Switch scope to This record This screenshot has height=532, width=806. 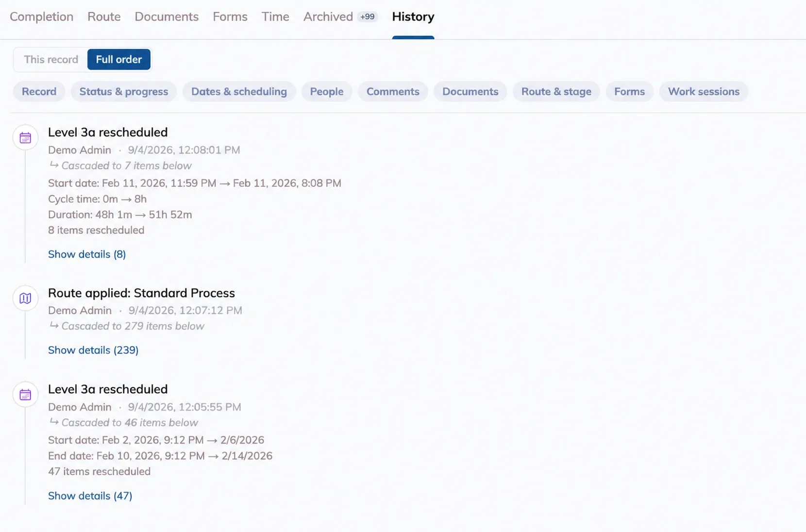coord(51,59)
